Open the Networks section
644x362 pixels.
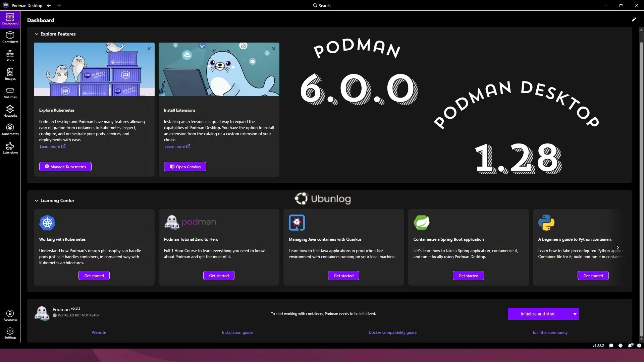pyautogui.click(x=10, y=111)
